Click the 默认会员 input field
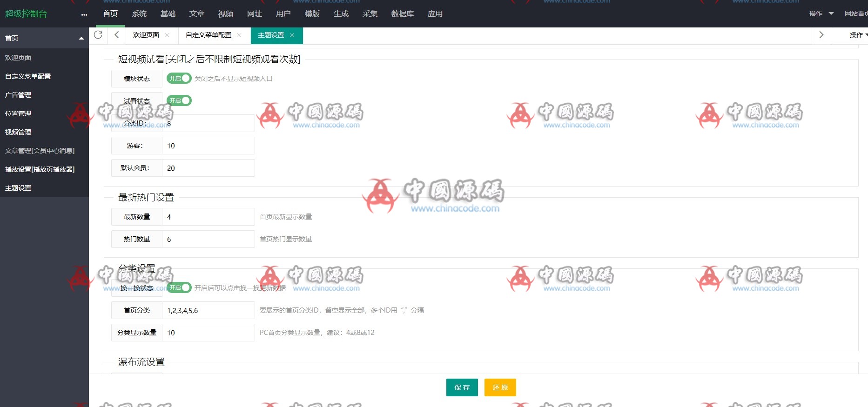 point(209,168)
